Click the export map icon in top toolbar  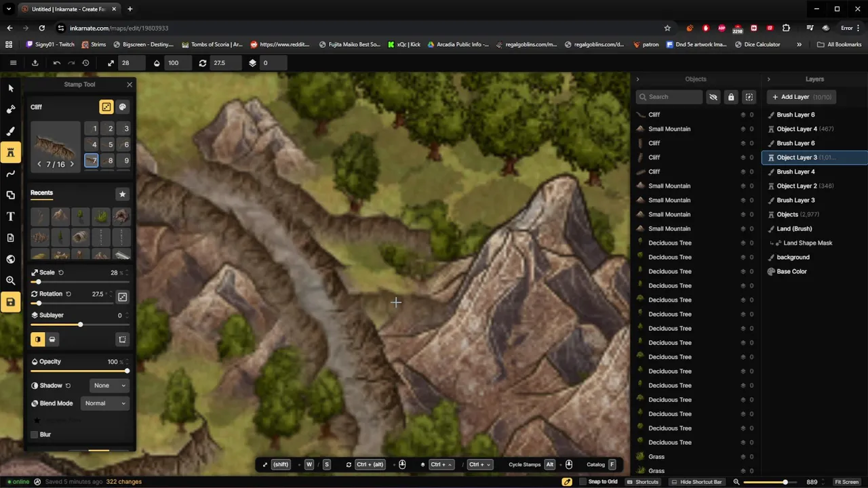tap(35, 62)
